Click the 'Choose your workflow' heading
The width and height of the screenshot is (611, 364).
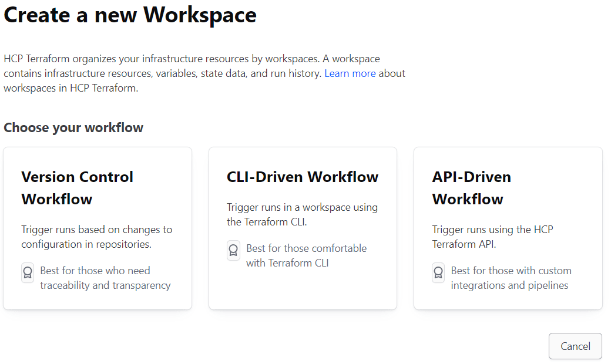73,127
